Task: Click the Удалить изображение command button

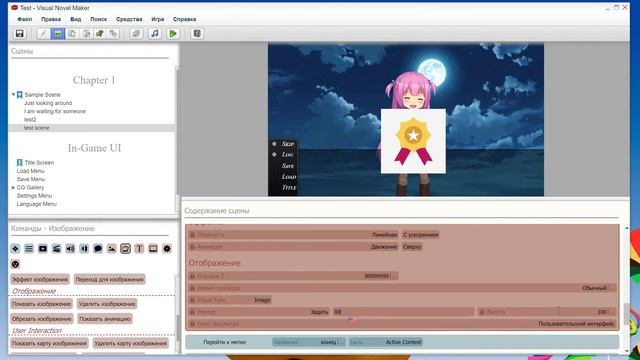Action: pos(107,304)
